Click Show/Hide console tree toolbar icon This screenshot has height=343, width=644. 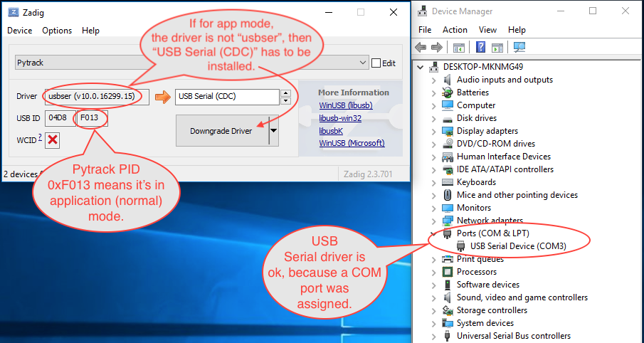459,48
